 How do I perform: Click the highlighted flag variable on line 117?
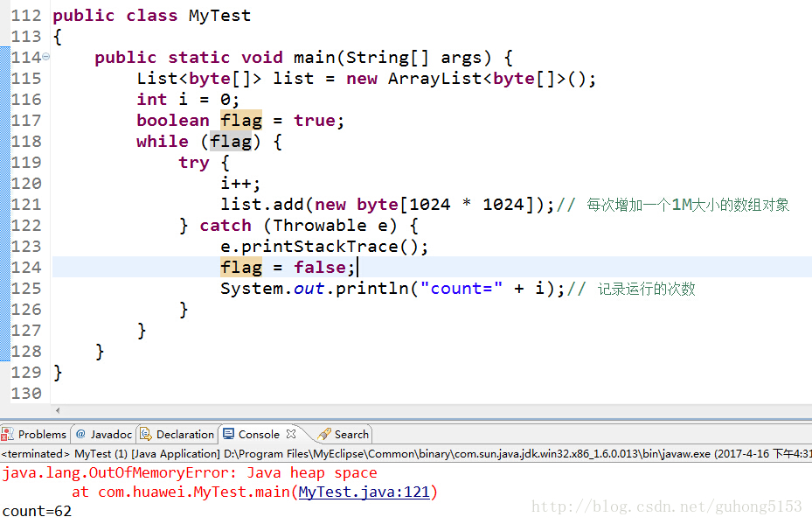pyautogui.click(x=241, y=120)
